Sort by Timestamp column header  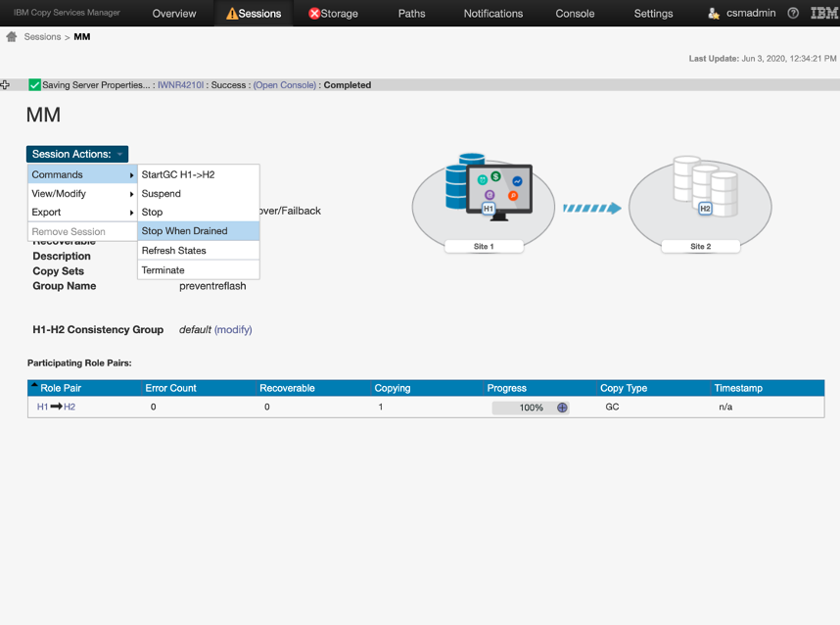738,388
